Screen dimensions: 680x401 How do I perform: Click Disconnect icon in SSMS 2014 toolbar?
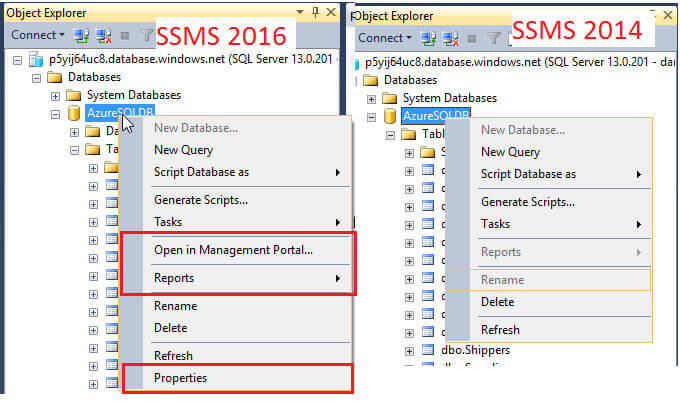point(451,39)
